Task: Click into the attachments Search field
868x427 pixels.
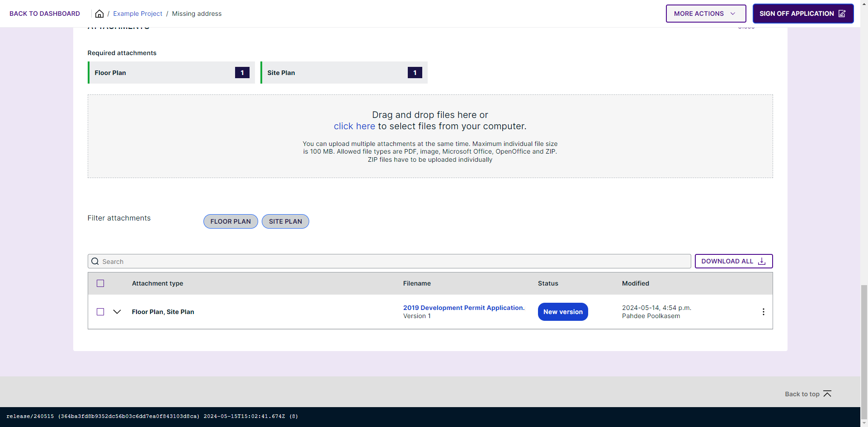Action: (x=389, y=261)
